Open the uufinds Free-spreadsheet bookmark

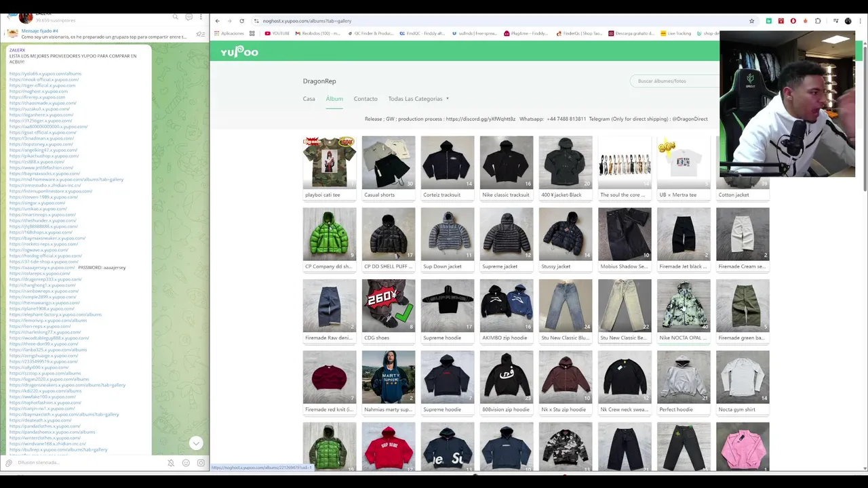click(474, 33)
